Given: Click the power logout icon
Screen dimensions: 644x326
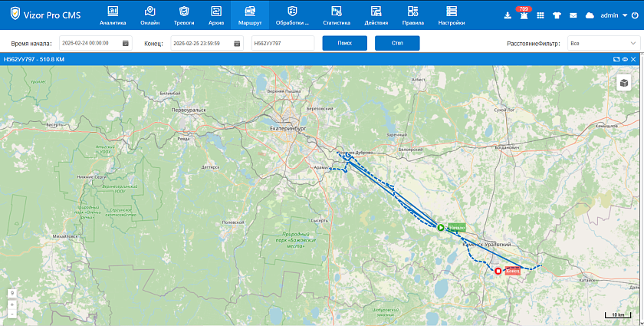Looking at the screenshot, I should 633,15.
